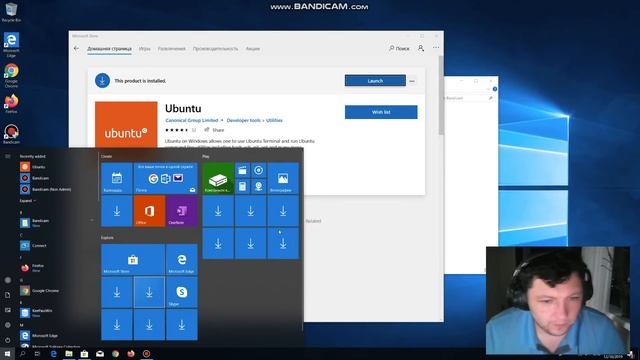Open more options beside Launch

click(x=412, y=81)
